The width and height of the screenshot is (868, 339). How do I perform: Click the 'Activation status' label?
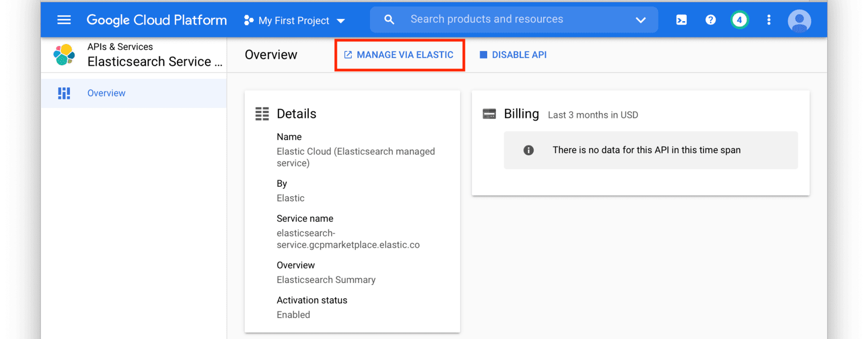point(312,300)
